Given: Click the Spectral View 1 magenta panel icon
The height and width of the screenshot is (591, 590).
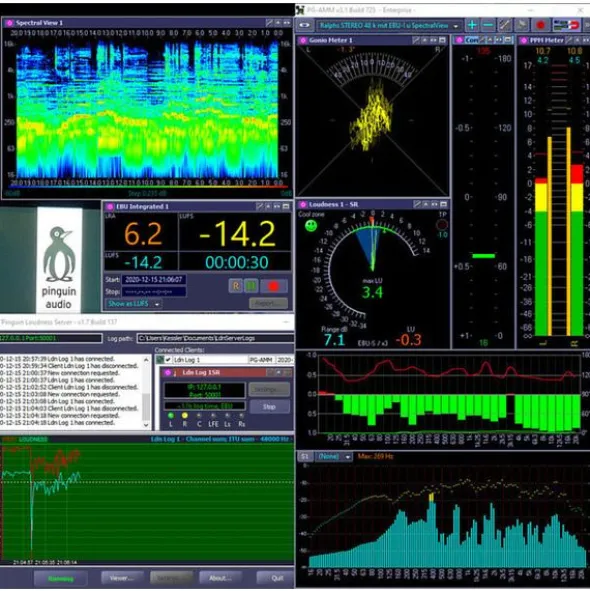Looking at the screenshot, I should point(9,23).
